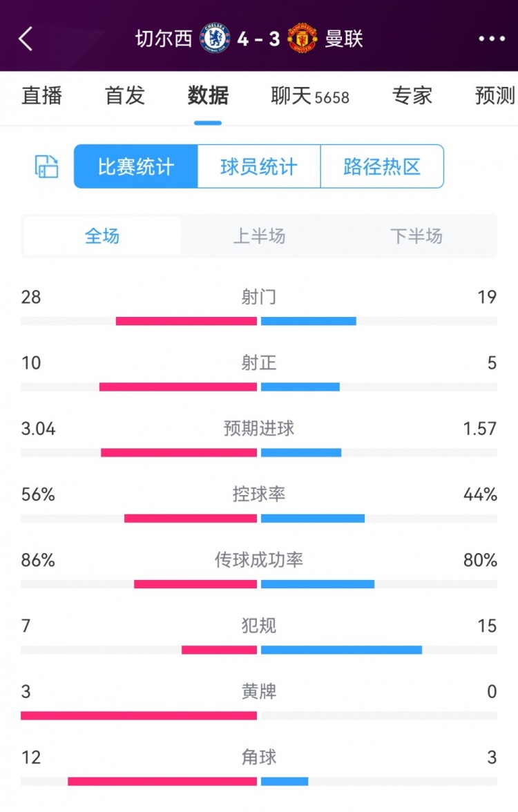Open the 专家 expert analysis section

(413, 97)
